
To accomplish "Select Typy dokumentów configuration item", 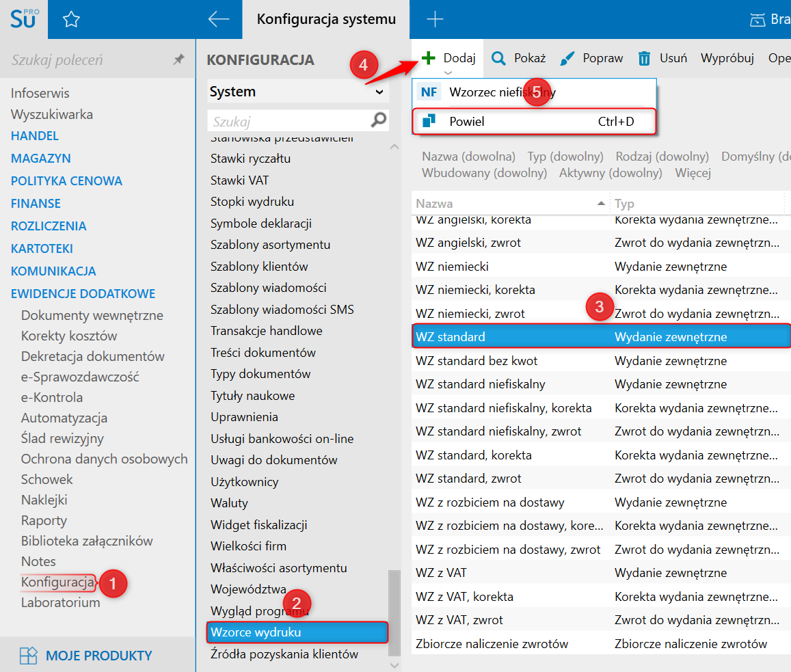I will click(260, 374).
